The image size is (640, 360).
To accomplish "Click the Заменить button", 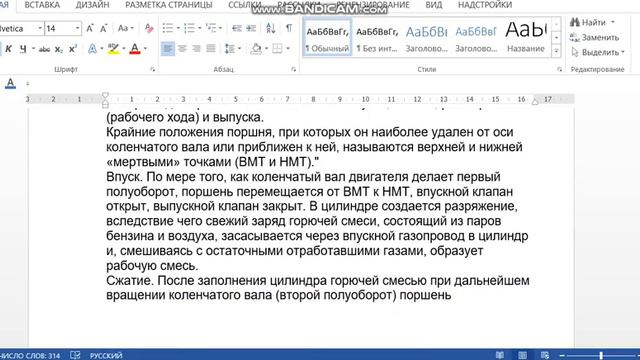I will [x=595, y=37].
